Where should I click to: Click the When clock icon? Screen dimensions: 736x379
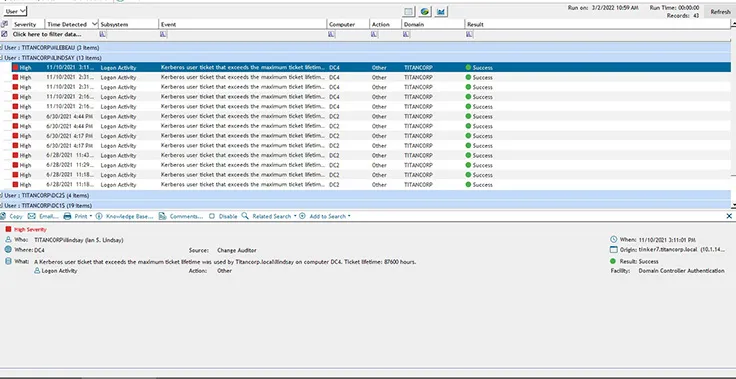coord(613,240)
